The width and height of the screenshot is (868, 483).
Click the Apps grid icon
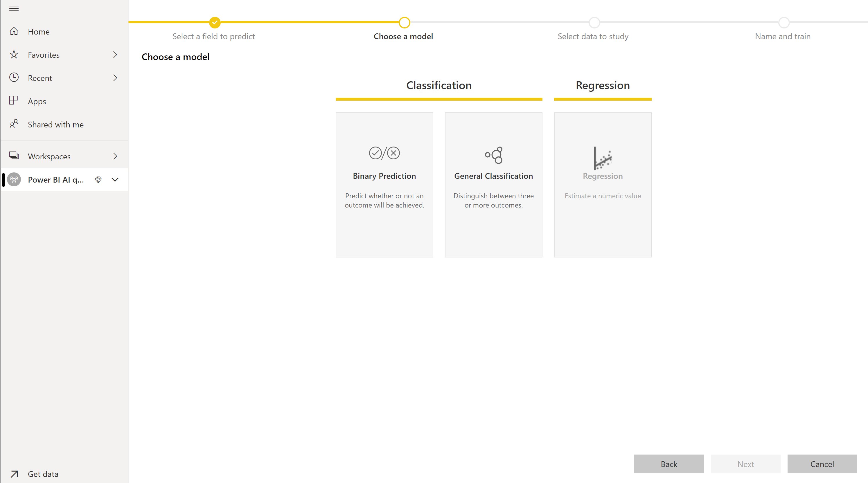[x=14, y=100]
